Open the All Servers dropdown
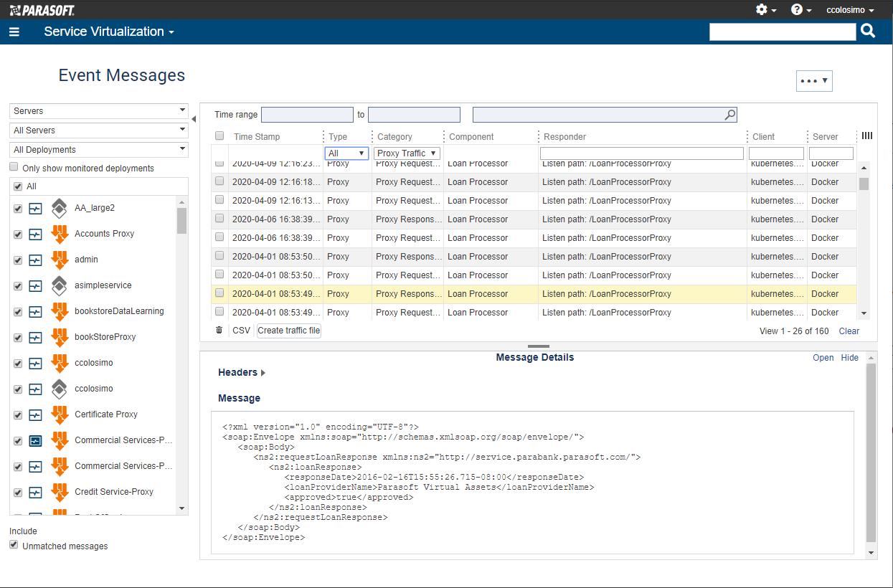The image size is (893, 588). point(99,131)
